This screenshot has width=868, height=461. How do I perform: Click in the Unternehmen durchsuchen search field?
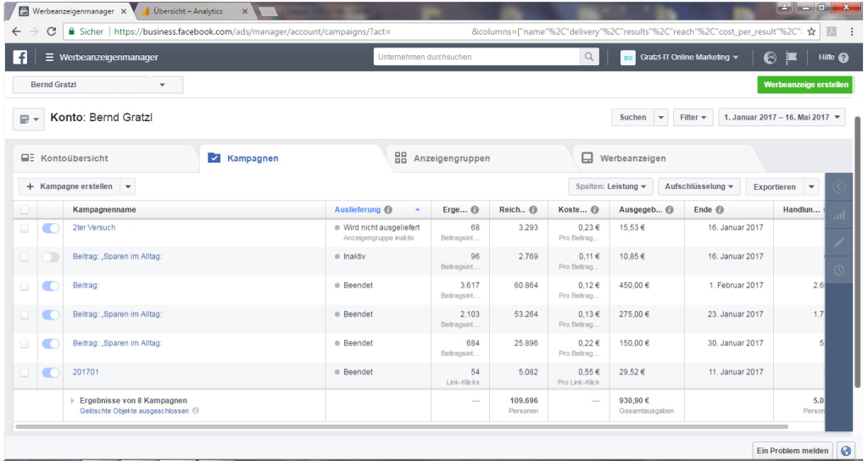point(476,58)
